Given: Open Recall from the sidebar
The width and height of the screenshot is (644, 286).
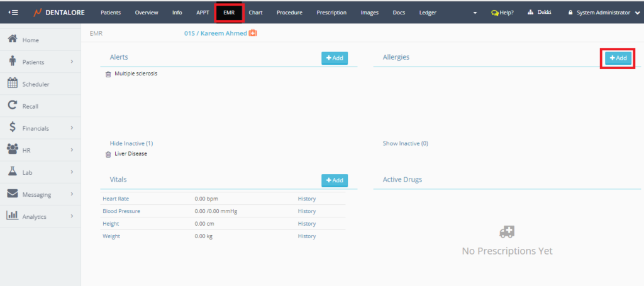Looking at the screenshot, I should point(30,106).
